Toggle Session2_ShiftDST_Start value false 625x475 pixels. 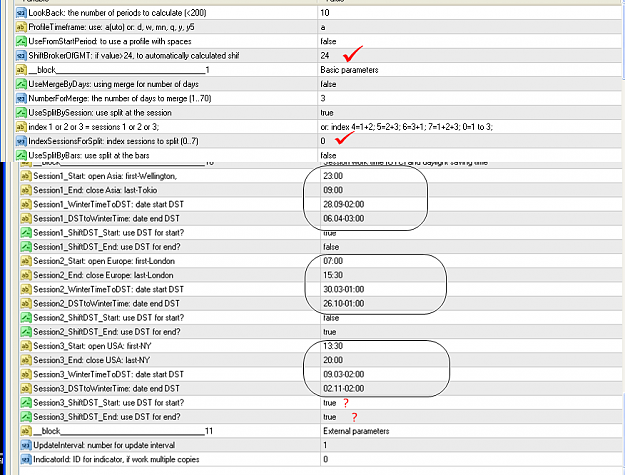tap(331, 318)
